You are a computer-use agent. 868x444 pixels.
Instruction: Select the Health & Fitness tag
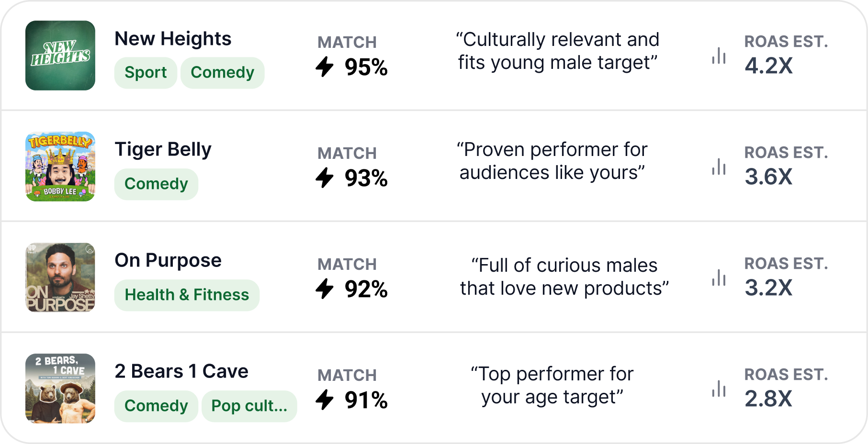(187, 295)
